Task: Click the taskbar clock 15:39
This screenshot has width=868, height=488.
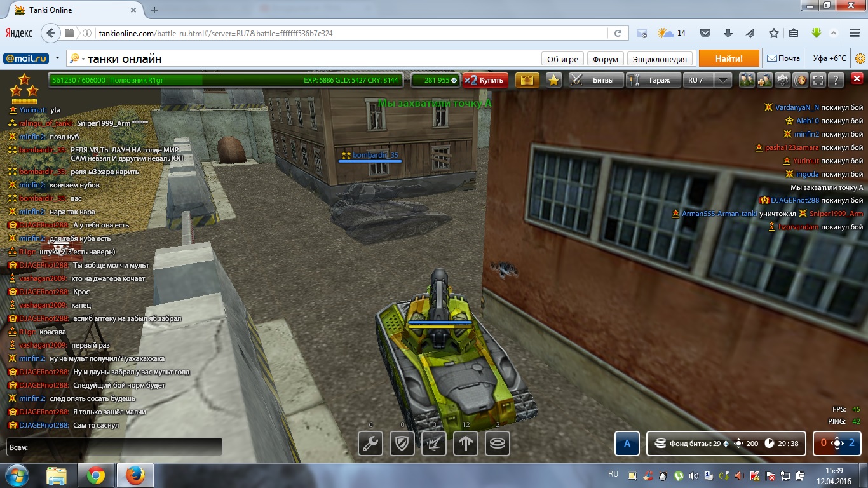Action: point(833,471)
